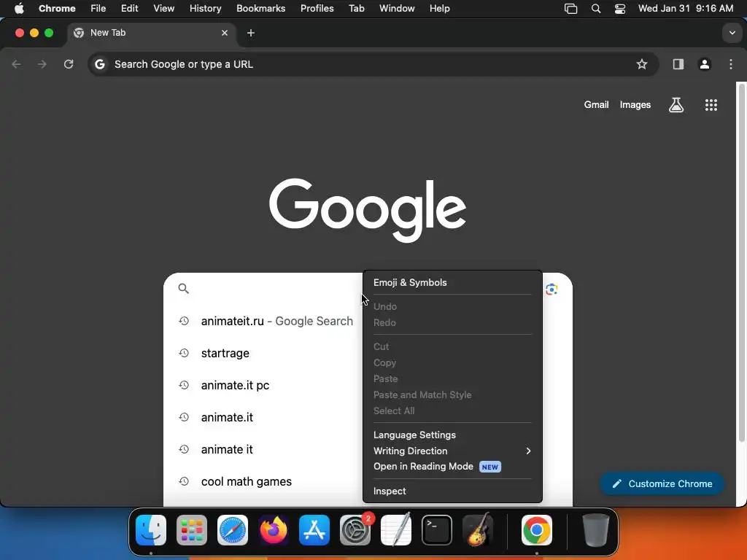Bookmark this tab with the star icon

tap(642, 64)
